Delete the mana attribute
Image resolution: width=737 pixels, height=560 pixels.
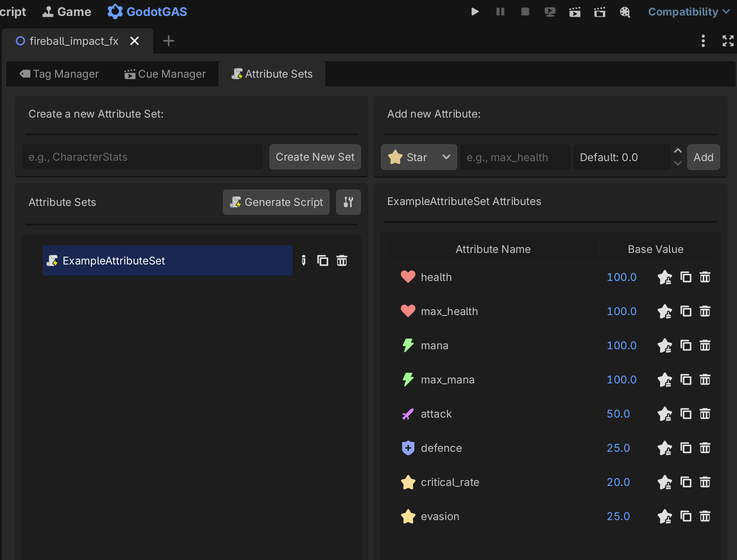tap(705, 346)
